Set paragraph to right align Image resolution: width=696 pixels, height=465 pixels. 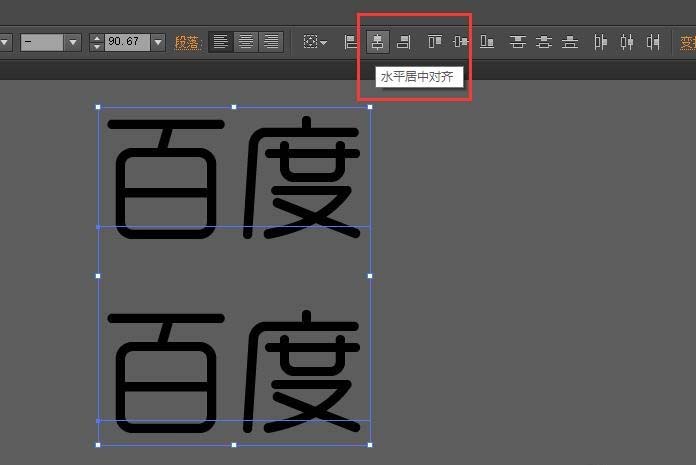[271, 42]
